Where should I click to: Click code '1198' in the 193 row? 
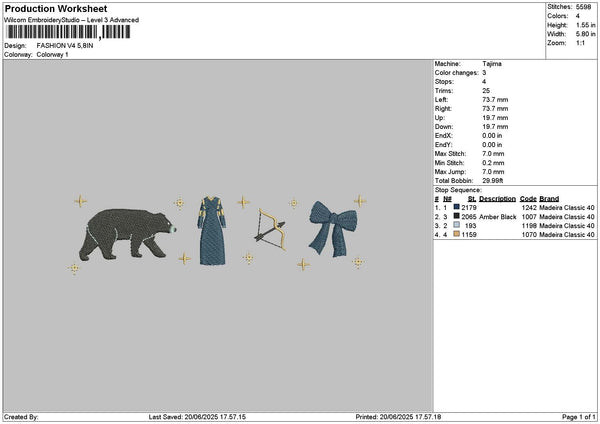pos(529,225)
